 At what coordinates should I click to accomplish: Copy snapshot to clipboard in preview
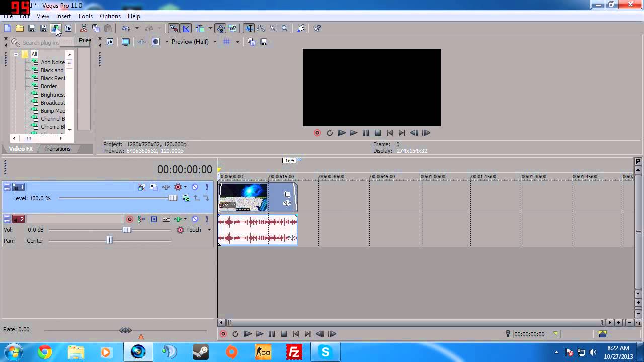click(251, 42)
